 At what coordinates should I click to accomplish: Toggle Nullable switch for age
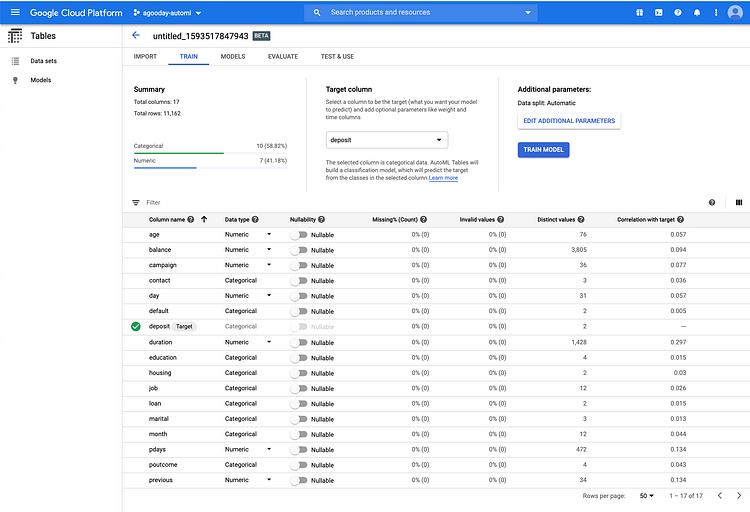pos(298,235)
